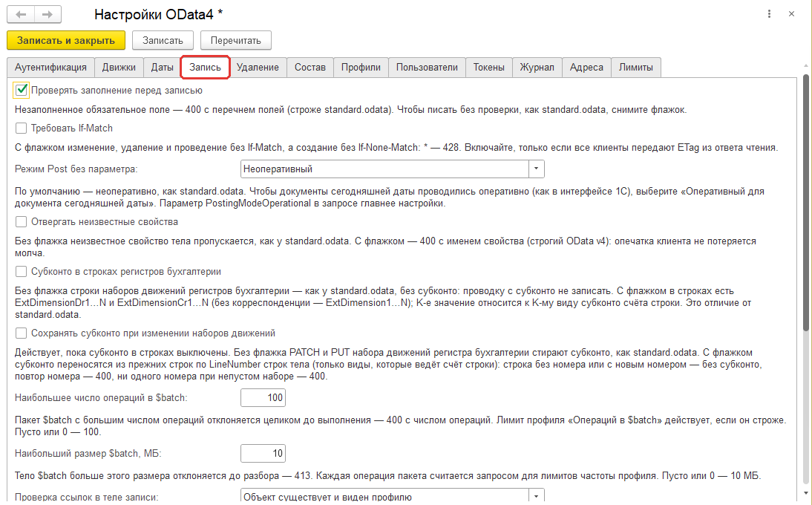Viewport: 812px width, 505px height.
Task: Select the Лимиты tab
Action: click(x=636, y=68)
